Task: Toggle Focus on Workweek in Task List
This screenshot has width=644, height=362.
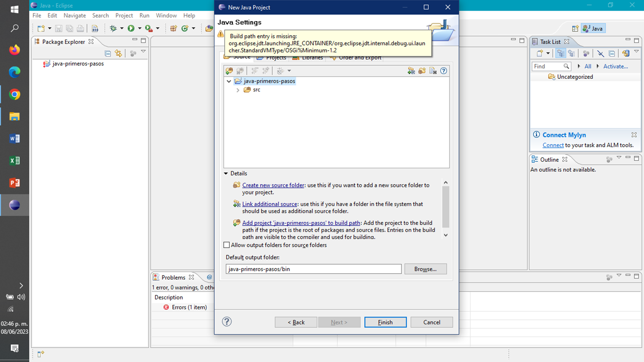Action: point(586,53)
